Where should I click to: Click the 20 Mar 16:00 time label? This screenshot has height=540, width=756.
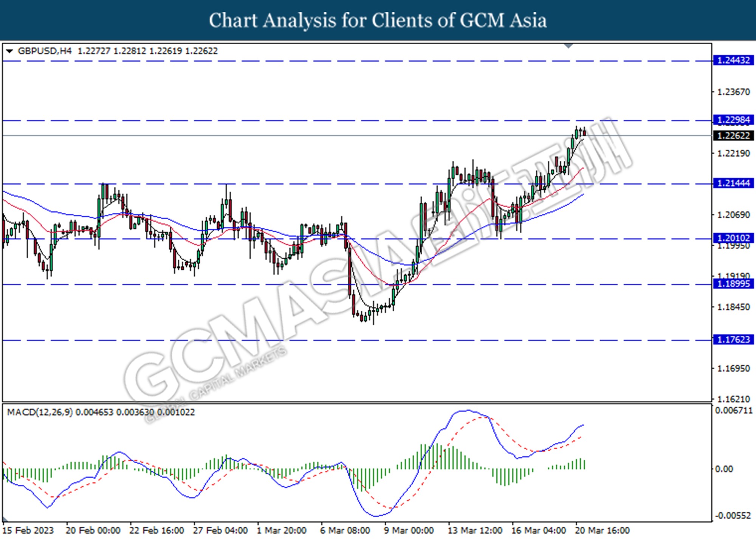[603, 531]
